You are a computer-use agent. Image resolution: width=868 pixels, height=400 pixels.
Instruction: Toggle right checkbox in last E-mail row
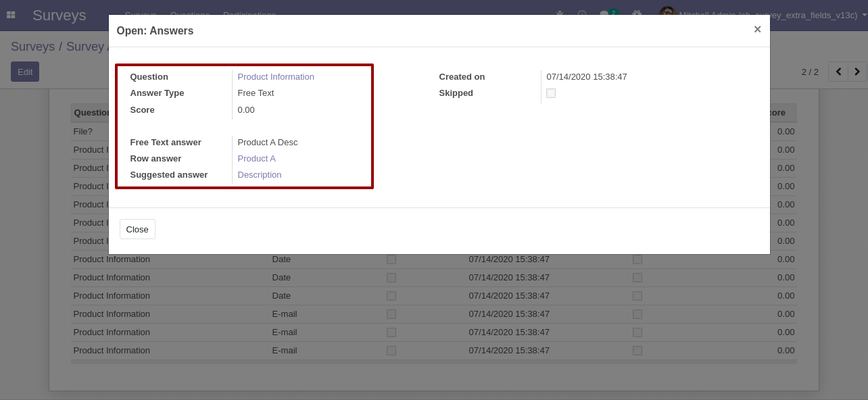(x=637, y=351)
